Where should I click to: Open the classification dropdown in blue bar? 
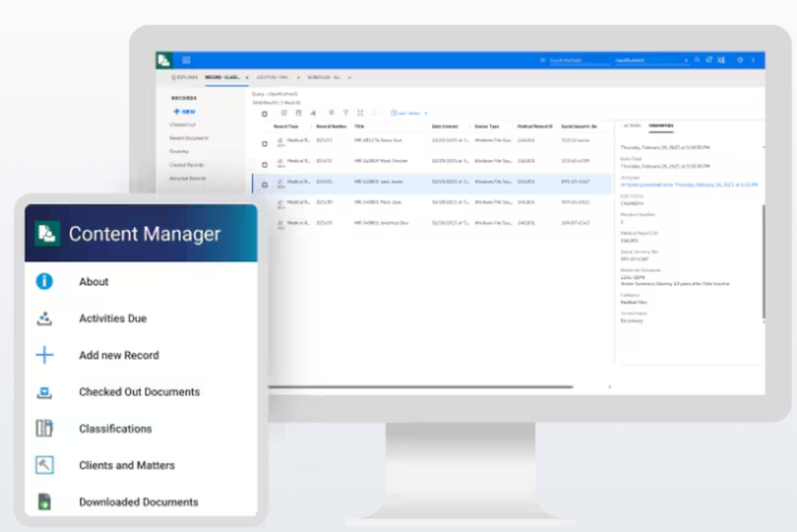coord(652,60)
